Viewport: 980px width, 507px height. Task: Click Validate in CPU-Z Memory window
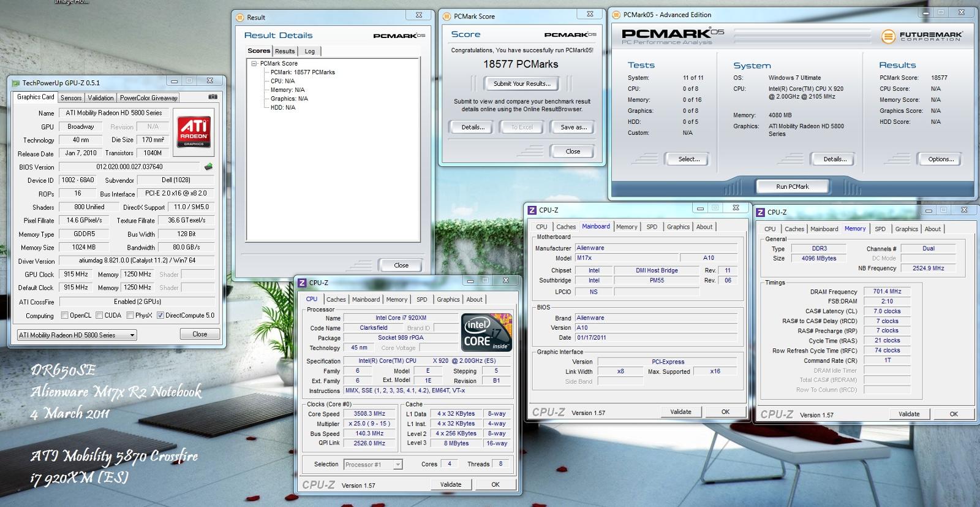[x=909, y=414]
